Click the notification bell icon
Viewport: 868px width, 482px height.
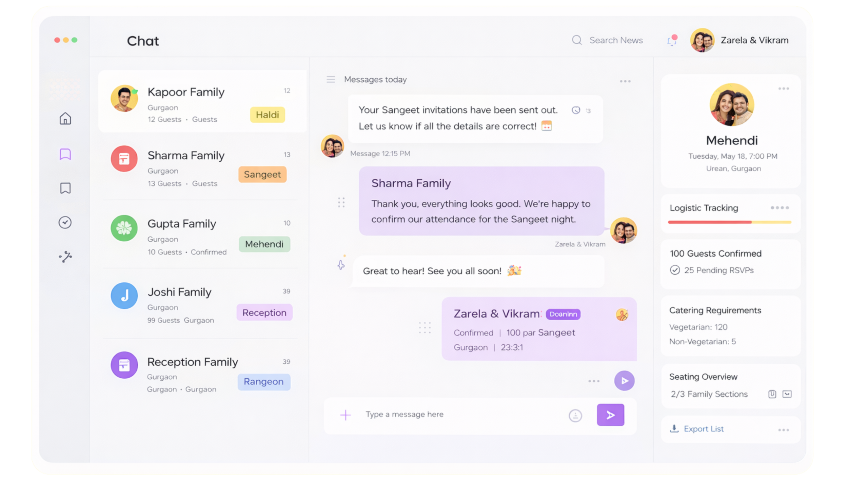[672, 40]
